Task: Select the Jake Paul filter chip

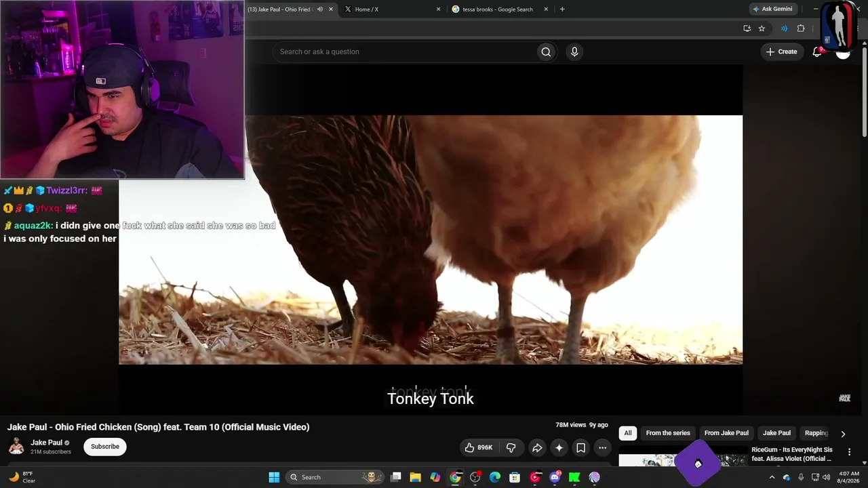Action: [776, 433]
